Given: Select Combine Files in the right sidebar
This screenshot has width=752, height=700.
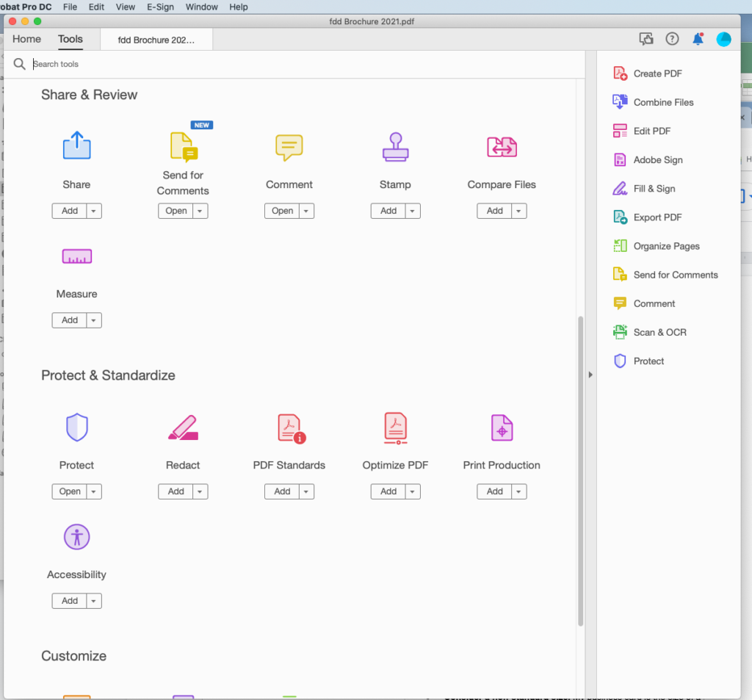Looking at the screenshot, I should 653,102.
